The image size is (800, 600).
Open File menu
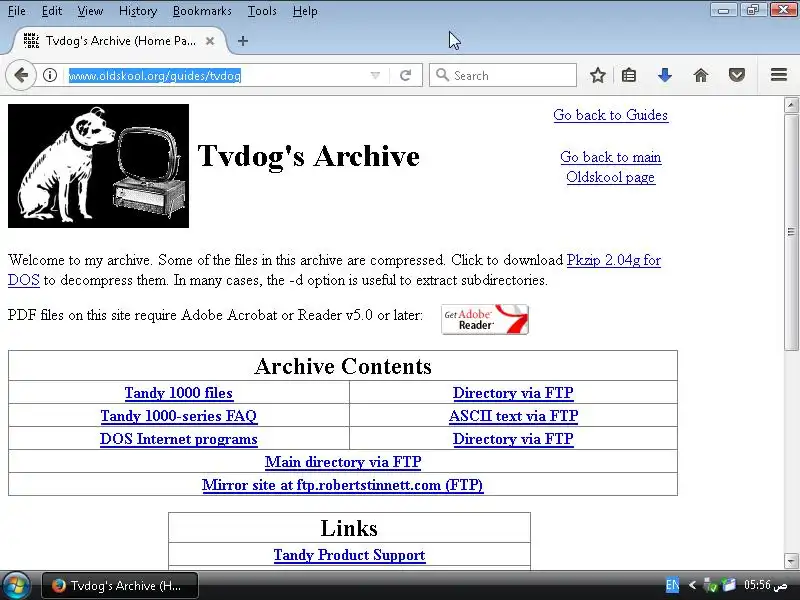pyautogui.click(x=17, y=11)
